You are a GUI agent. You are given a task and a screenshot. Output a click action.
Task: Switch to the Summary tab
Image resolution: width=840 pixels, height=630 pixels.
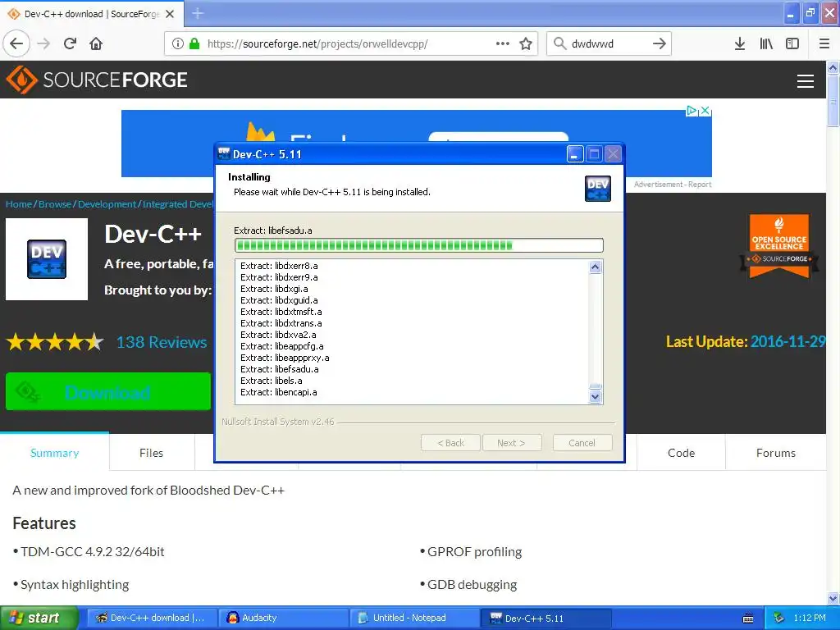pos(55,453)
